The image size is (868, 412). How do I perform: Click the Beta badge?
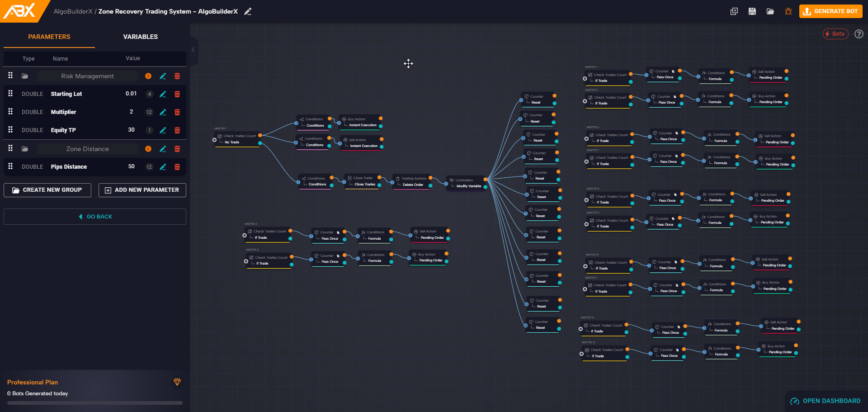tap(835, 34)
